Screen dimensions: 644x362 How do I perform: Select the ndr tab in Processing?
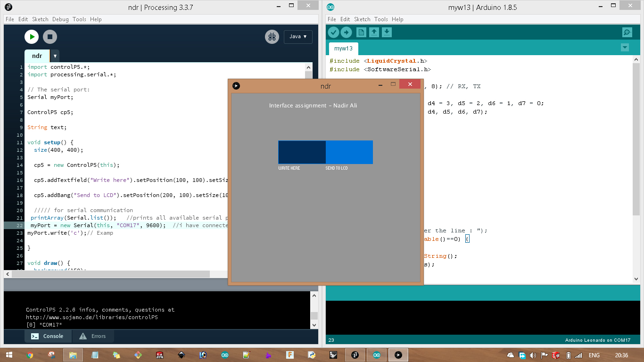[37, 56]
